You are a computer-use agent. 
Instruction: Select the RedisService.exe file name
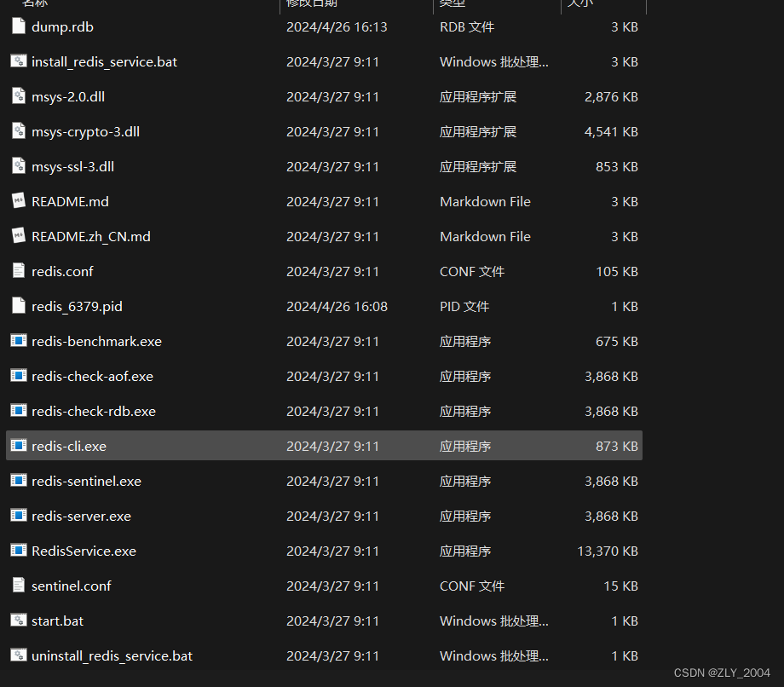(x=84, y=551)
